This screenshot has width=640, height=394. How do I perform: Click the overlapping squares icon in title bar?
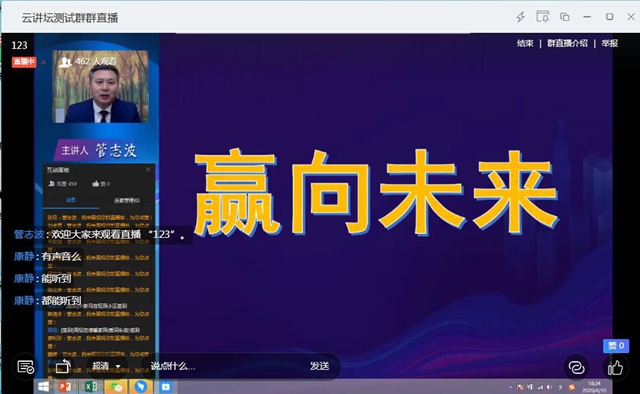click(x=564, y=17)
